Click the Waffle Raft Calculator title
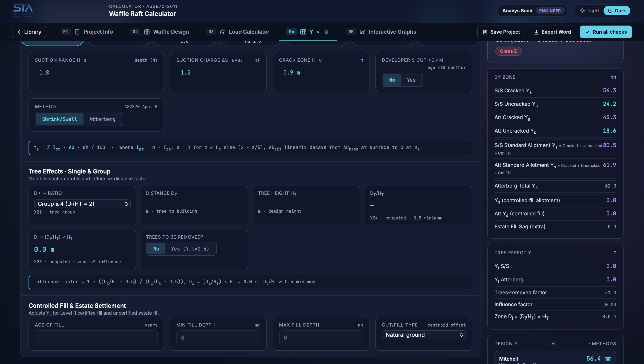 coord(142,14)
